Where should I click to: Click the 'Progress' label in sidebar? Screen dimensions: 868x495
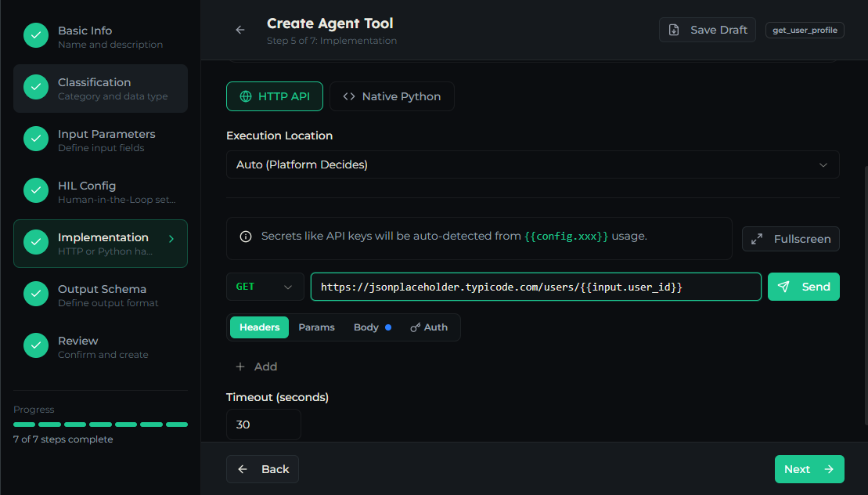pos(34,410)
